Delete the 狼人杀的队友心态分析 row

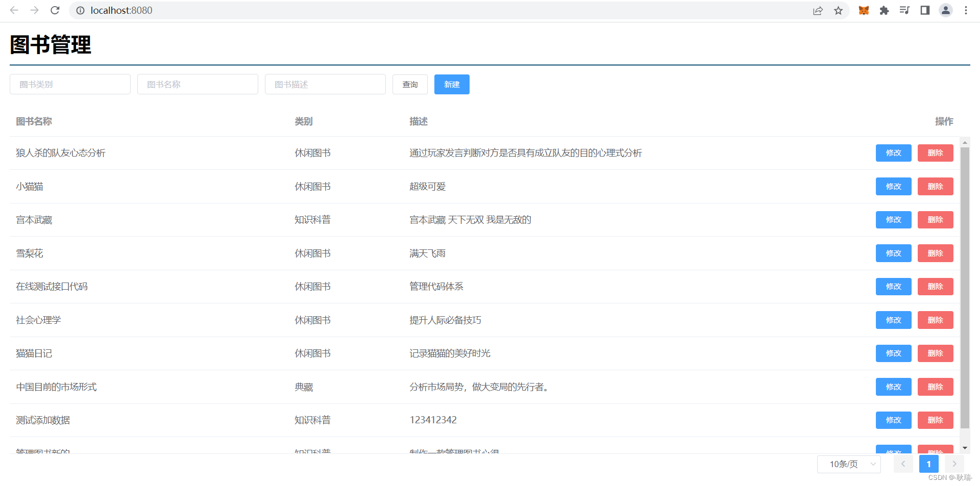pos(935,153)
